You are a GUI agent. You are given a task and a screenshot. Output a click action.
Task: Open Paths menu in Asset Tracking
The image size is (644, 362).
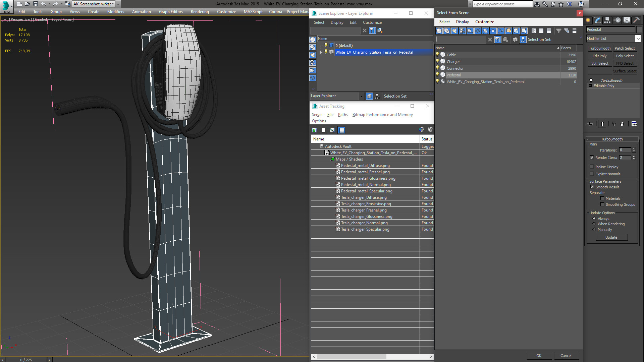[343, 115]
